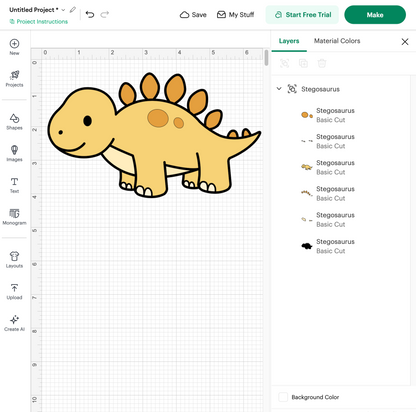Screen dimensions: 416x412
Task: Select the stegosaurus image on canvas
Action: 154,135
